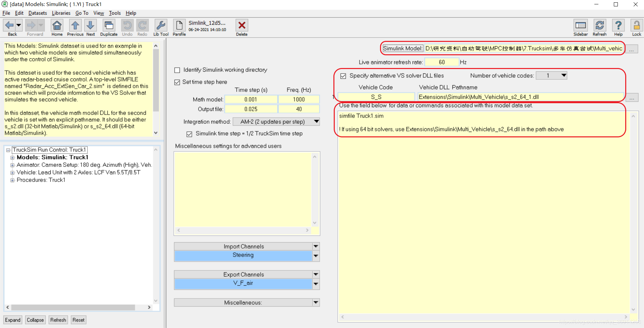Open Miscellaneous dropdown arrow
Viewport: 644px width, 328px height.
point(316,303)
